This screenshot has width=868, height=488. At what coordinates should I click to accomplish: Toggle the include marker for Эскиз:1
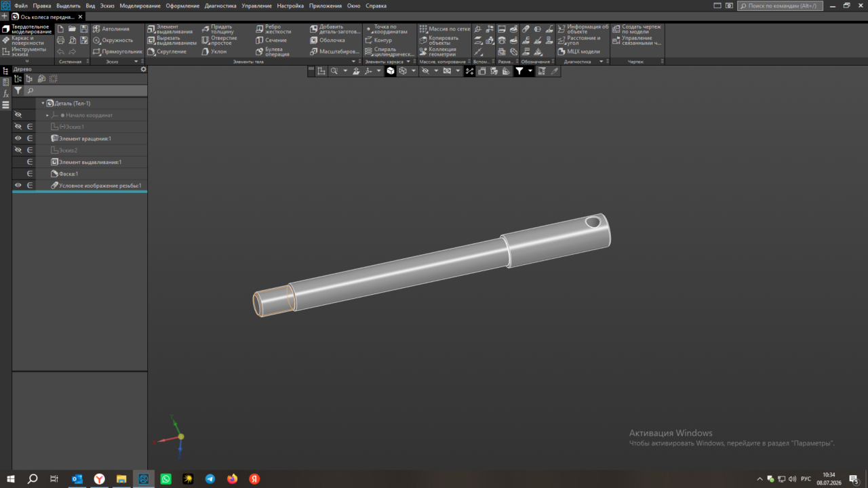[x=30, y=127]
